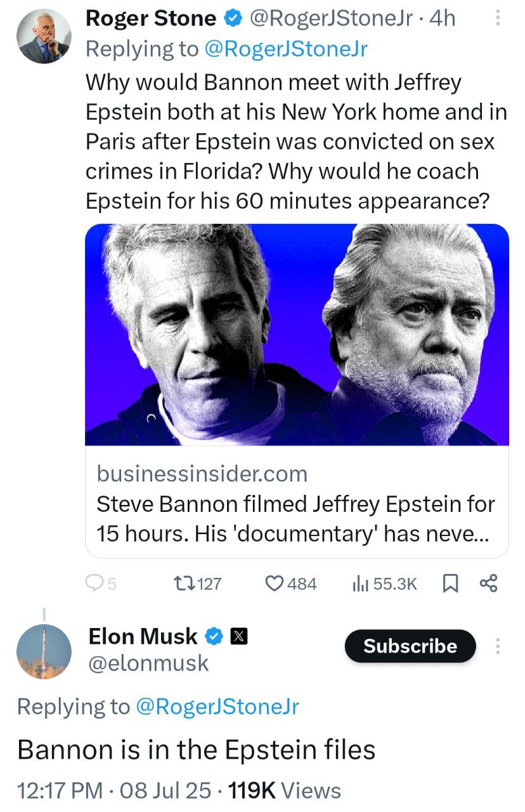Open more options on Roger Stone's tweet
The width and height of the screenshot is (525, 812).
pos(498,20)
